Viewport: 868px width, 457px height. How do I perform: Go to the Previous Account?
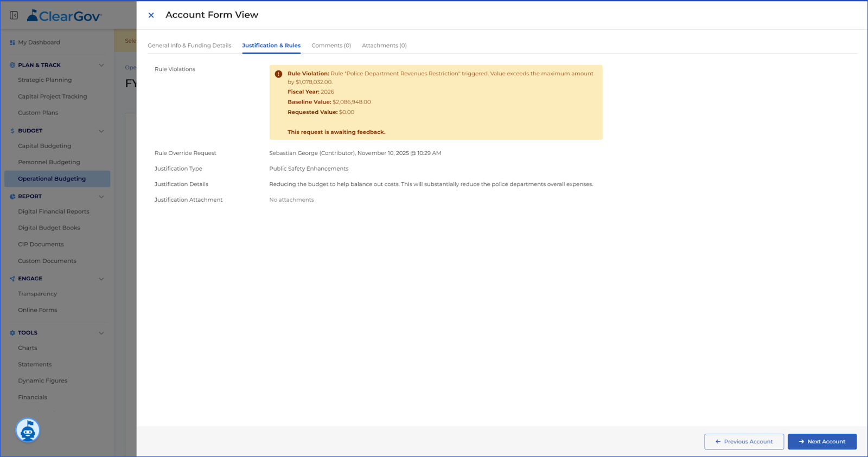(744, 441)
